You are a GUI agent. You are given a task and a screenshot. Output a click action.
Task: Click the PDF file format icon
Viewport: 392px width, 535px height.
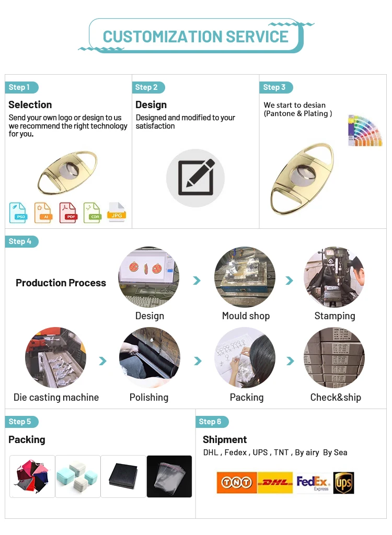click(68, 212)
